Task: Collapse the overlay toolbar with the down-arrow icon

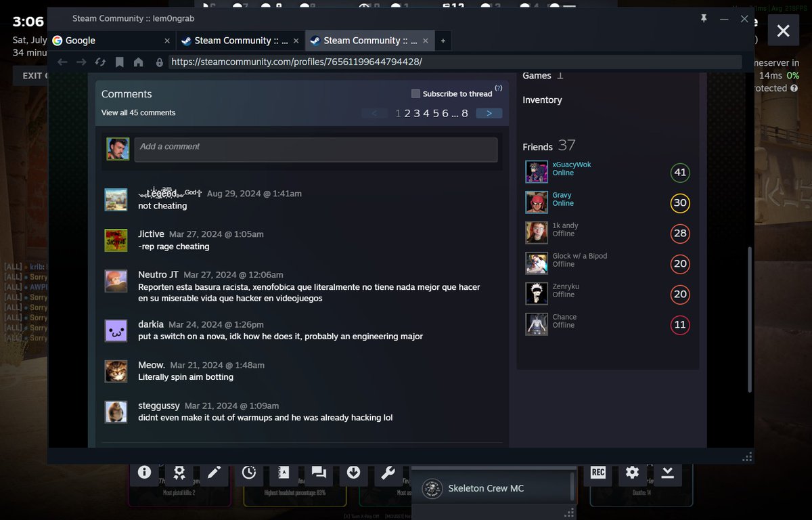Action: [668, 473]
